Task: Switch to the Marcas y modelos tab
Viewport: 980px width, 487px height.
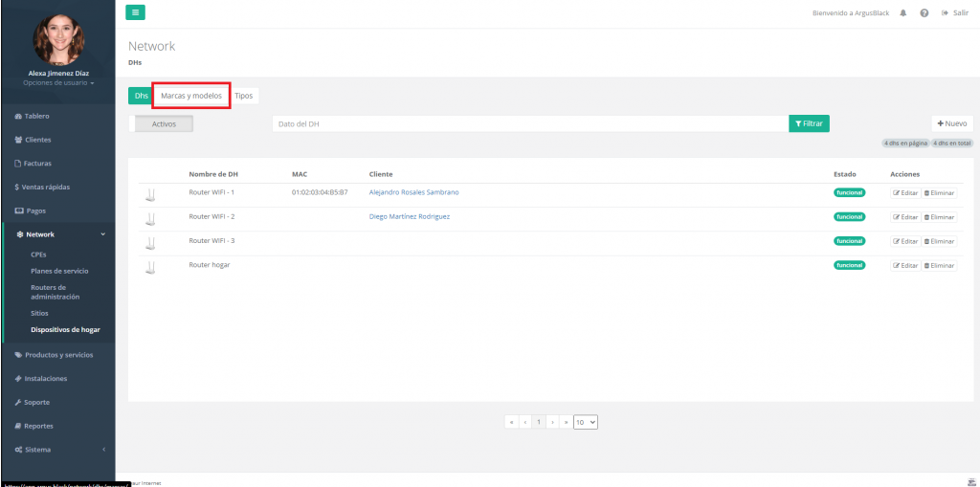Action: coord(191,96)
